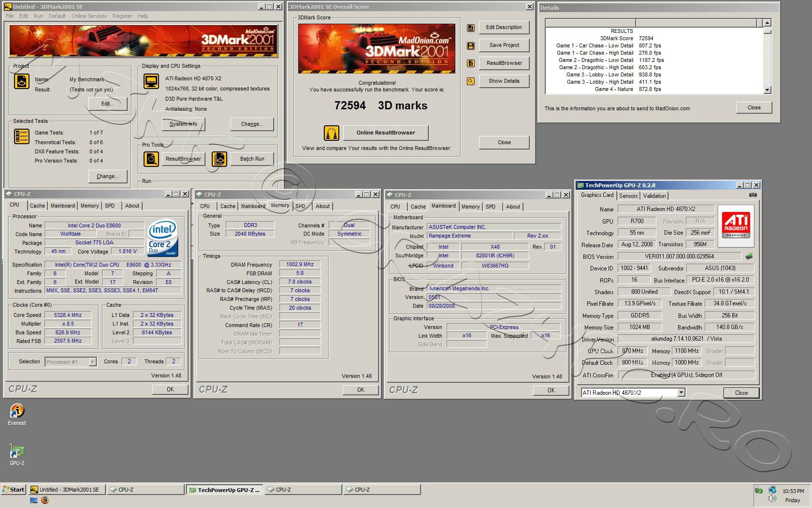Click the Edit... button in Project section

coord(107,104)
